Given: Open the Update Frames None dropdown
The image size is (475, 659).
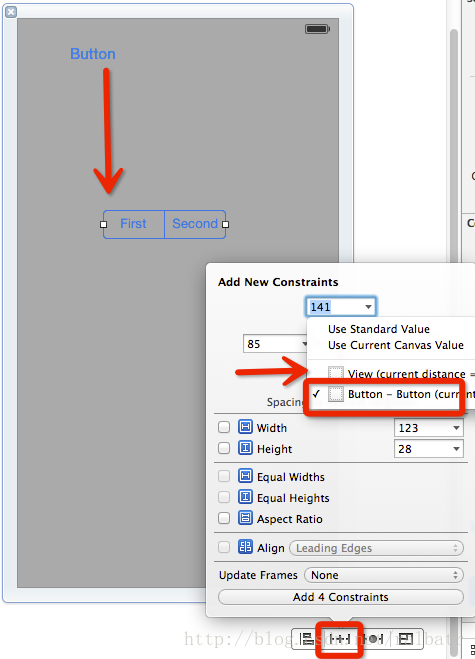Looking at the screenshot, I should [384, 575].
